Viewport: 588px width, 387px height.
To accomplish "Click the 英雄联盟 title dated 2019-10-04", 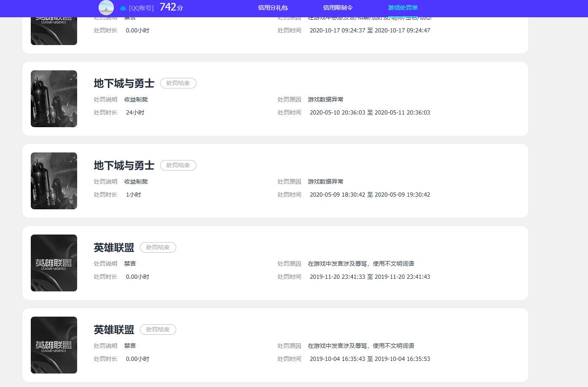I will (114, 330).
